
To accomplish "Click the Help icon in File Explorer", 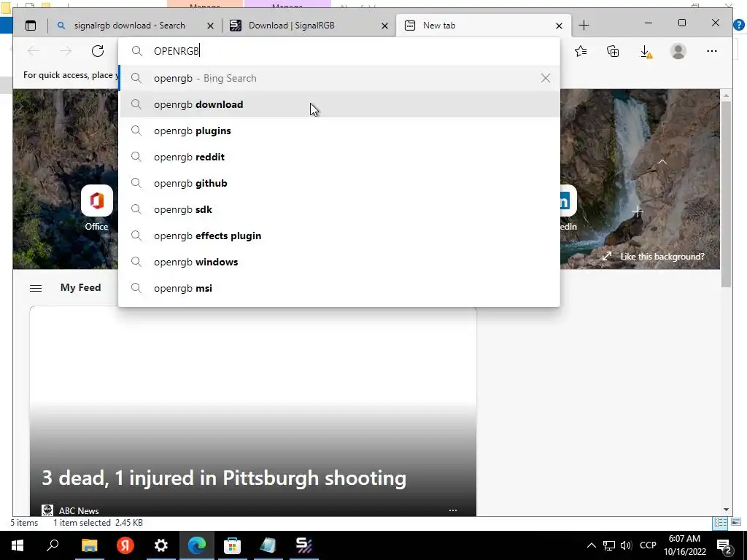I will pyautogui.click(x=739, y=26).
